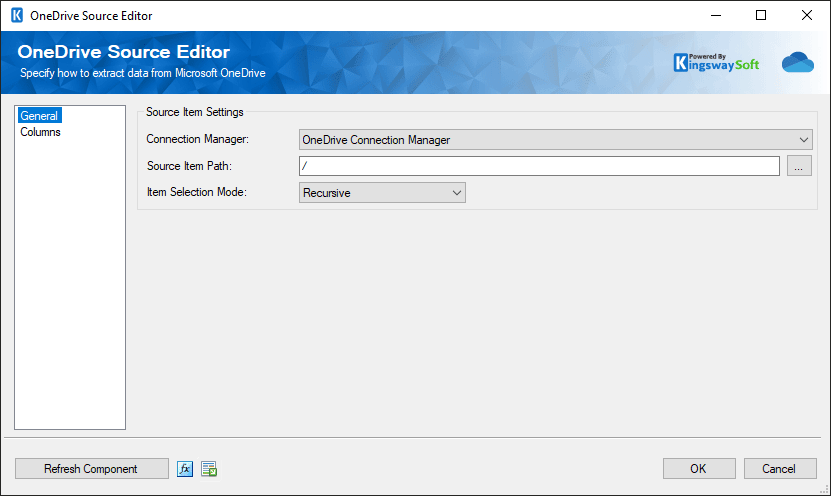Click the Item Selection Mode label
The image size is (831, 496).
(x=197, y=192)
